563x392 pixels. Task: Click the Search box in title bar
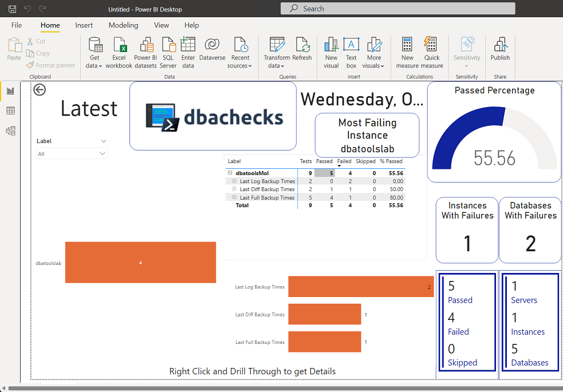click(x=398, y=9)
